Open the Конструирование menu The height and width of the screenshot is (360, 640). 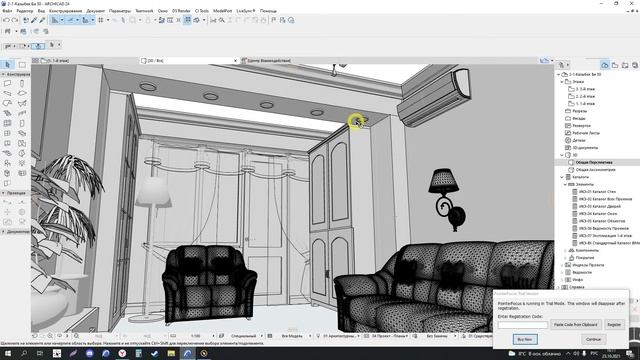coord(65,11)
